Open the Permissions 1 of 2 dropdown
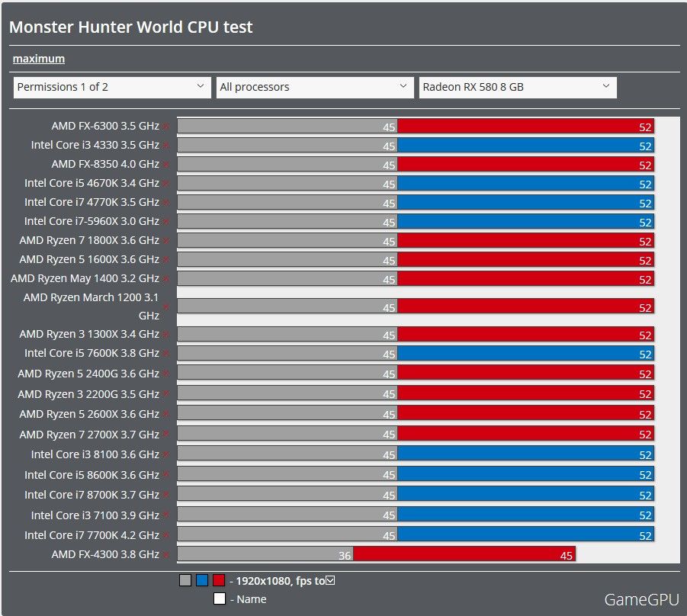687x616 pixels. (112, 87)
